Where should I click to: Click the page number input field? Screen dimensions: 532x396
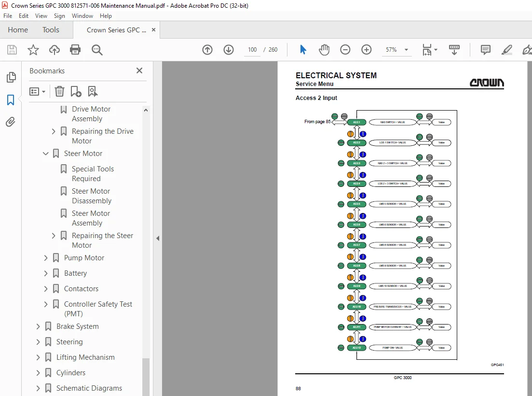[252, 50]
